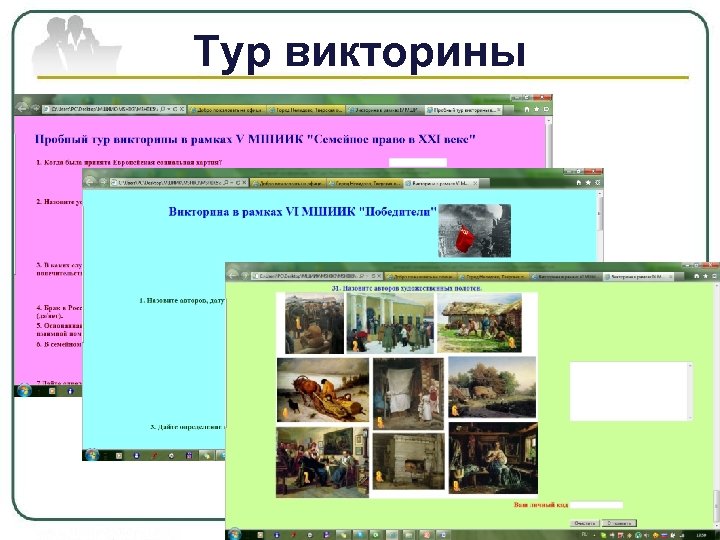Click forward arrow in the green browser window
This screenshot has width=720, height=540.
coord(245,276)
